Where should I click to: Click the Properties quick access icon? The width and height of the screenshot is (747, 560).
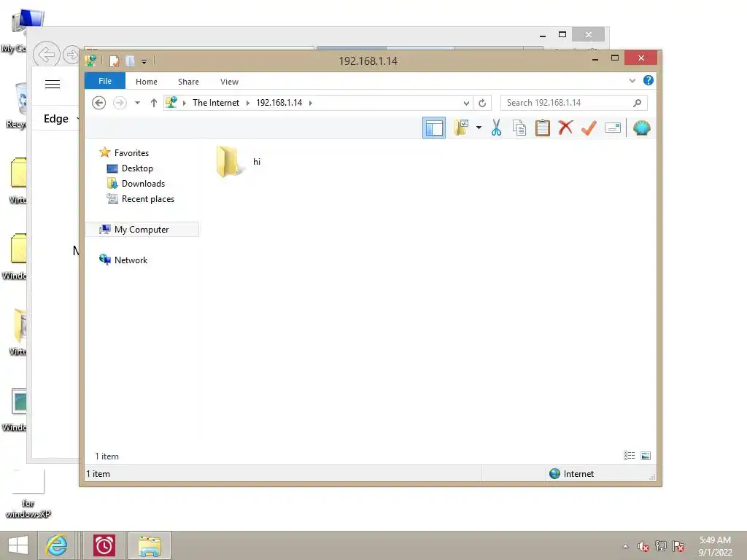click(115, 61)
